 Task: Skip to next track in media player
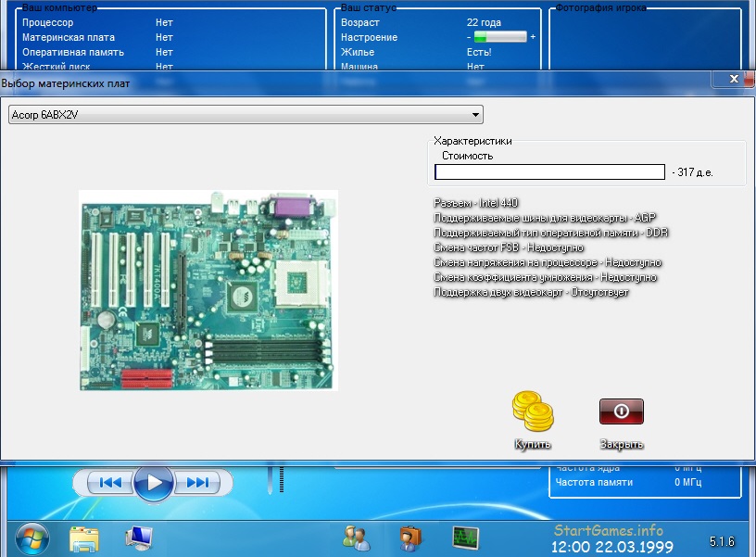tap(195, 482)
